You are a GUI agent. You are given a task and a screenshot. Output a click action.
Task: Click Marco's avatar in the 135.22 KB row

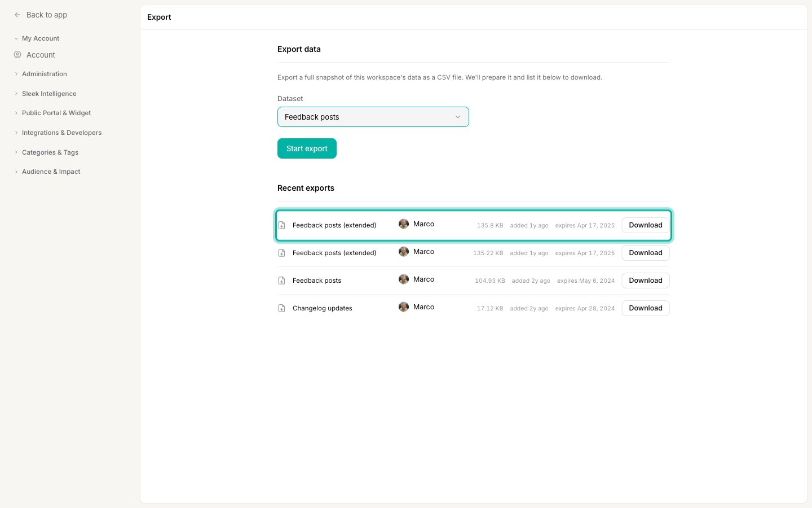tap(404, 252)
